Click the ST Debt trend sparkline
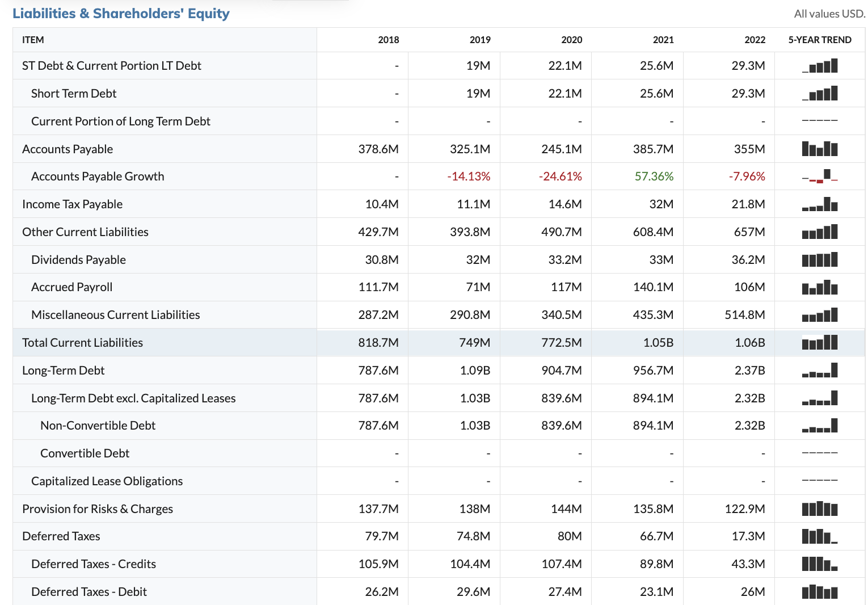The image size is (868, 605). coord(820,66)
